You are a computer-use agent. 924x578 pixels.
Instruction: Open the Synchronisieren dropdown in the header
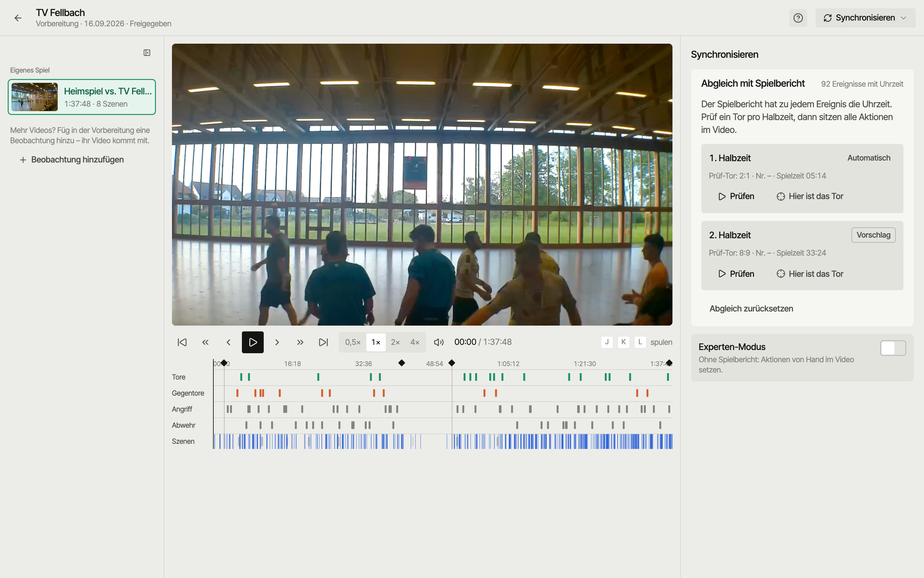(x=865, y=18)
